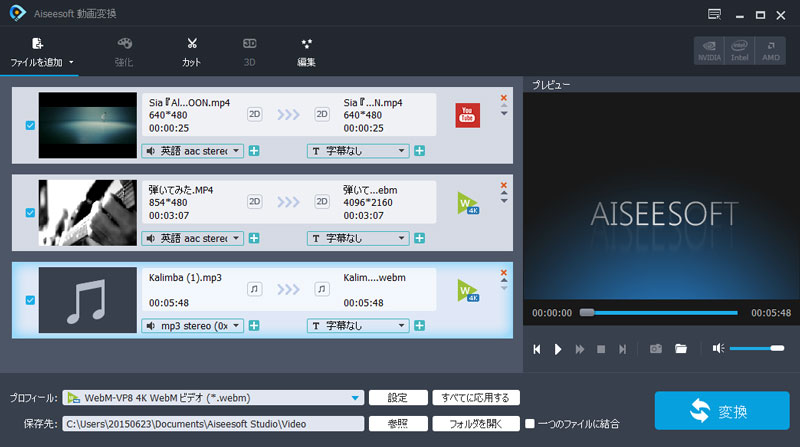
Task: Open the snapshot folder icon in preview
Action: click(x=681, y=349)
